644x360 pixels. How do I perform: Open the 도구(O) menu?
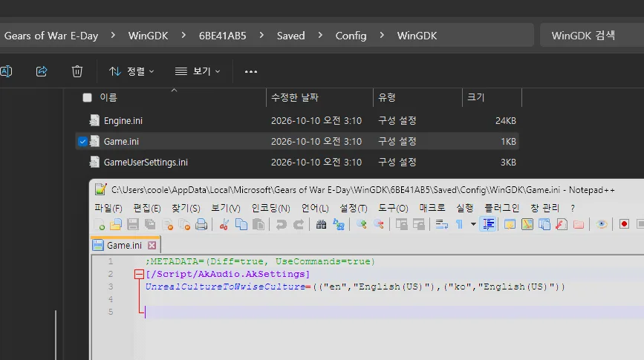click(393, 208)
